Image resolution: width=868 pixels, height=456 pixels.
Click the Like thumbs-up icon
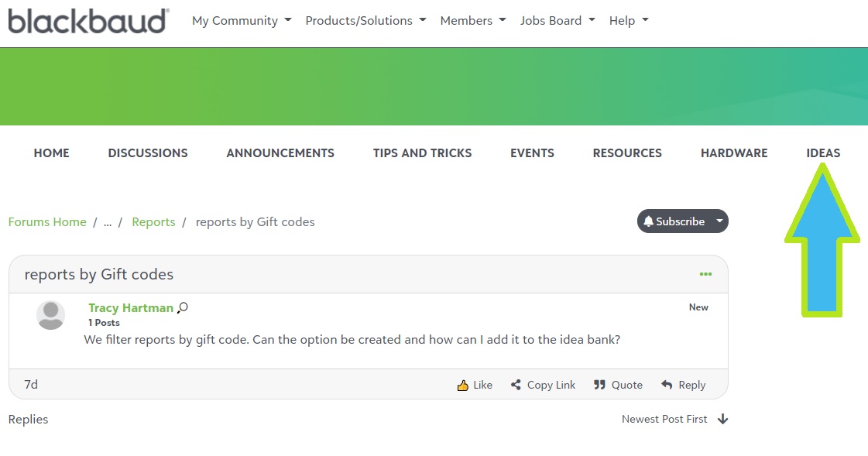point(463,386)
